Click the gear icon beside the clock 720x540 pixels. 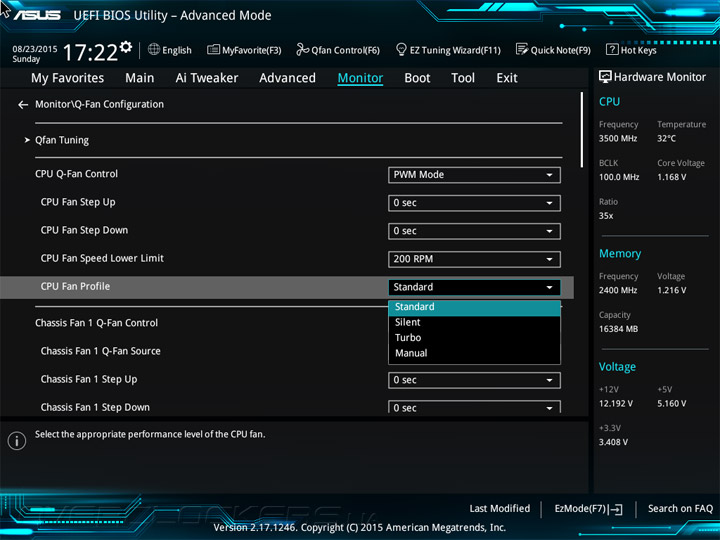point(126,46)
